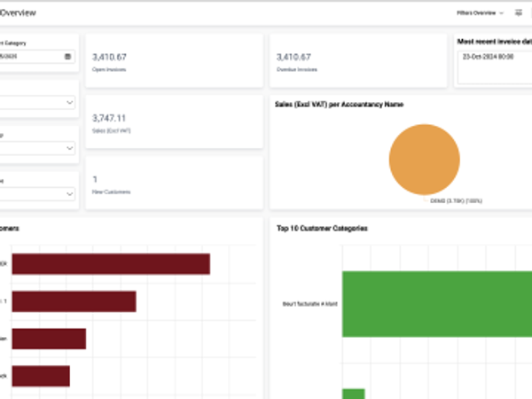Viewport: 532px width, 399px height.
Task: Click the third dark red customer bar
Action: coord(49,339)
